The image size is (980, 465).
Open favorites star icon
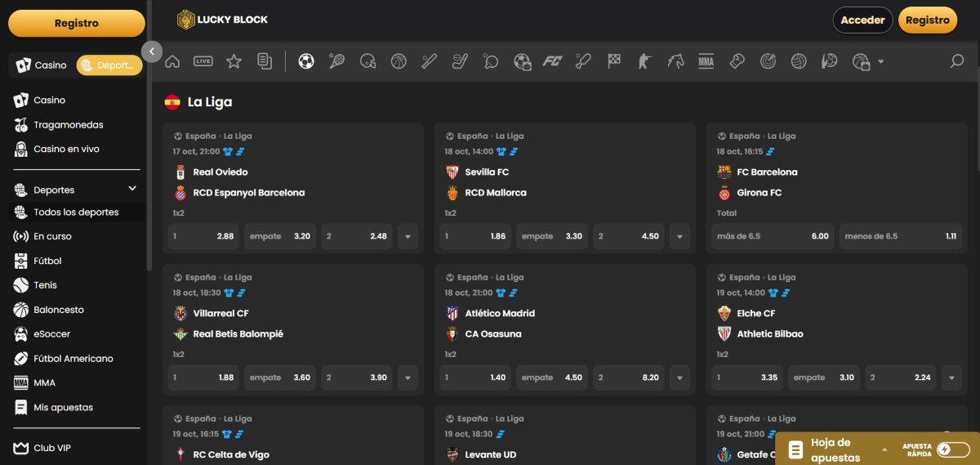[x=234, y=61]
